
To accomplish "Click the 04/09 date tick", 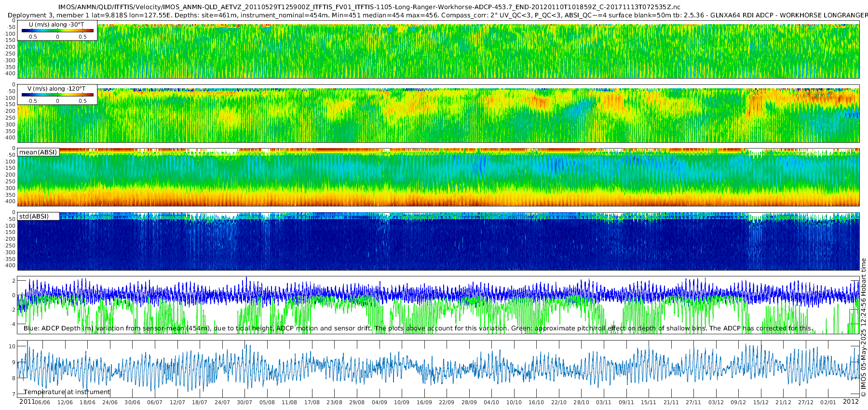I will pyautogui.click(x=379, y=402).
